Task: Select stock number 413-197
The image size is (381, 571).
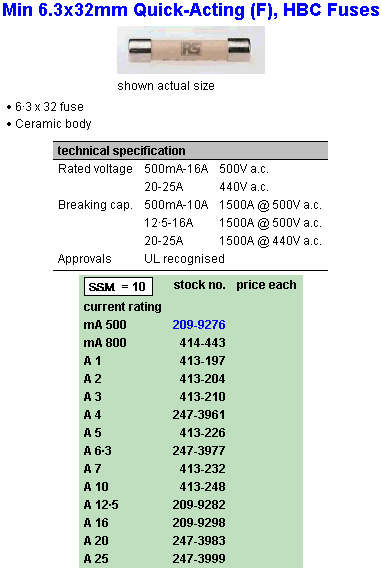Action: [203, 361]
